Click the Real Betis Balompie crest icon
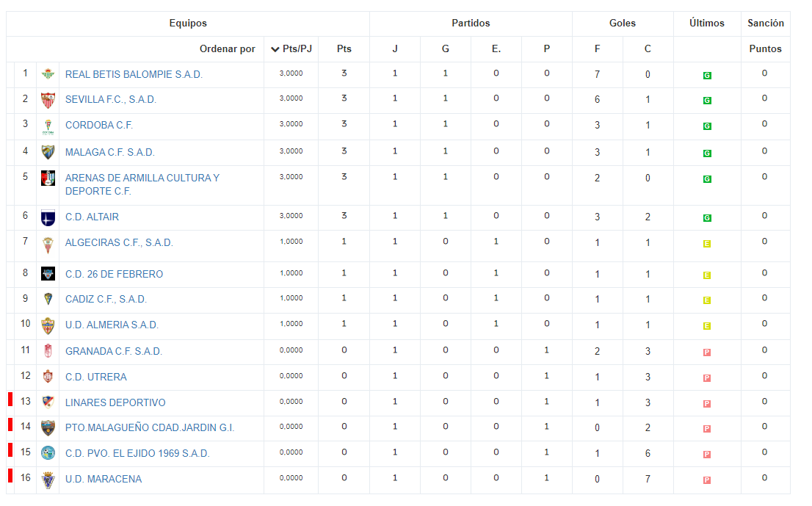 [48, 74]
